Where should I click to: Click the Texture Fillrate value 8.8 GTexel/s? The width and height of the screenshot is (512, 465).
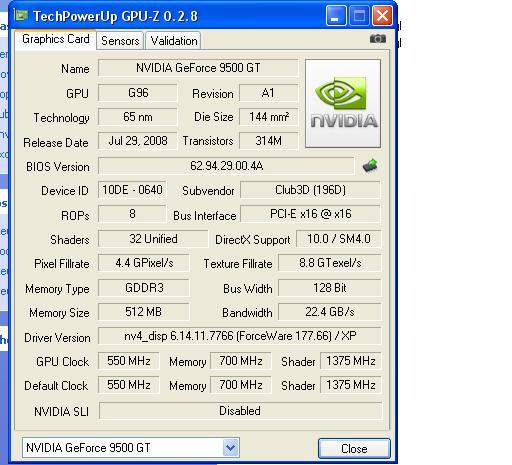330,263
